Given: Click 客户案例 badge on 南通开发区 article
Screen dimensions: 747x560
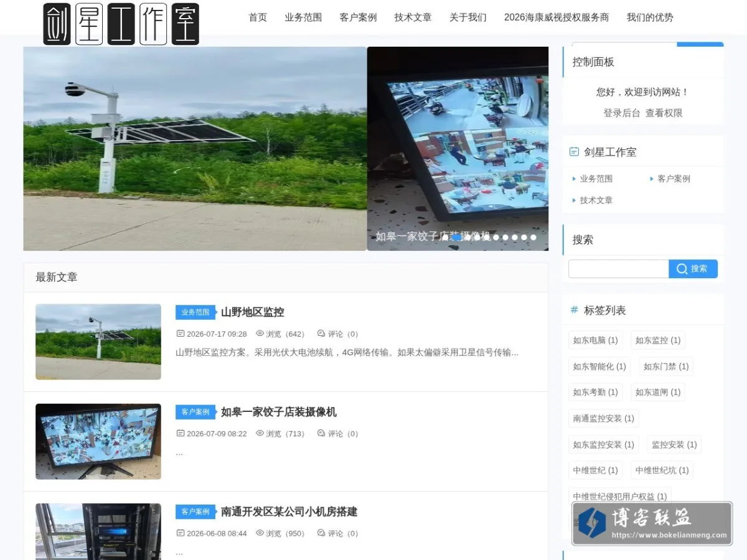Looking at the screenshot, I should [x=195, y=511].
